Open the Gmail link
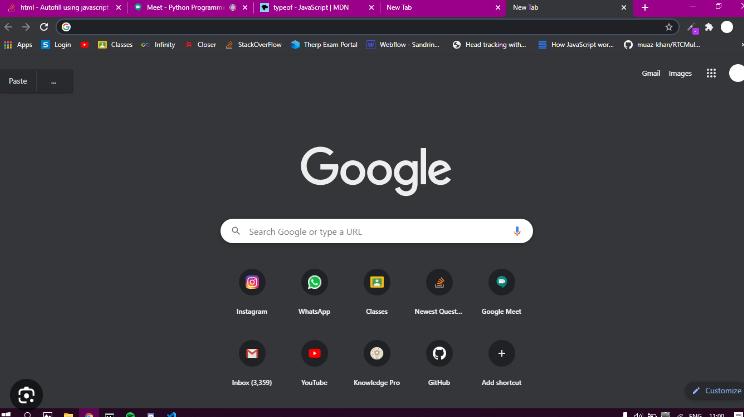744x417 pixels. click(x=651, y=73)
